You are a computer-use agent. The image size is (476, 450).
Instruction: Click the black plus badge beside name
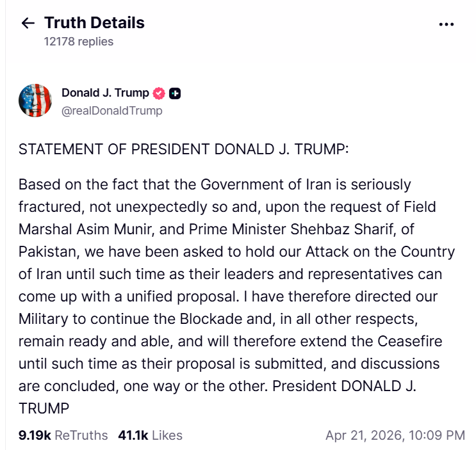click(175, 93)
